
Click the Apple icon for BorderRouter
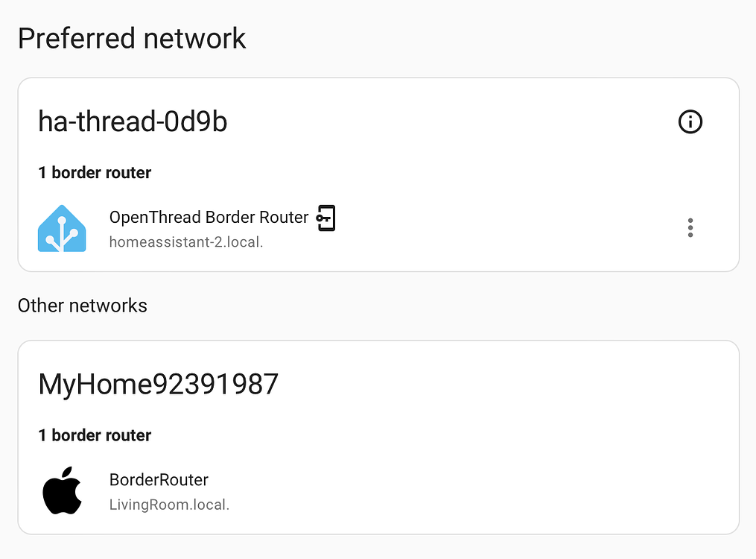(62, 490)
